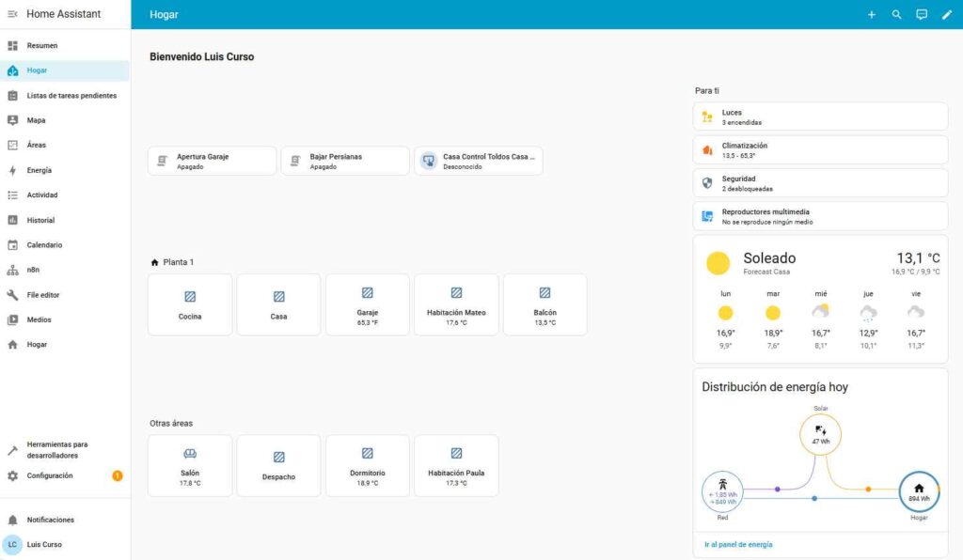Click the plus icon in header
Screen dimensions: 963x560
point(871,15)
